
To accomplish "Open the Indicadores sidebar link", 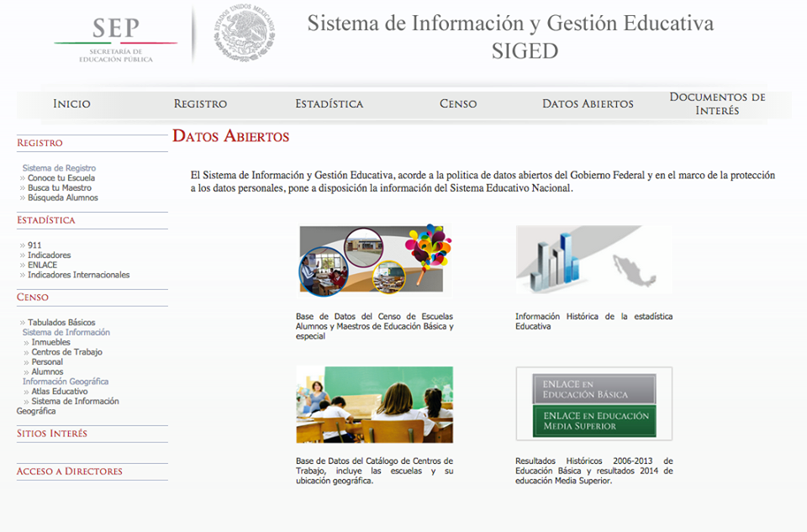I will point(50,255).
